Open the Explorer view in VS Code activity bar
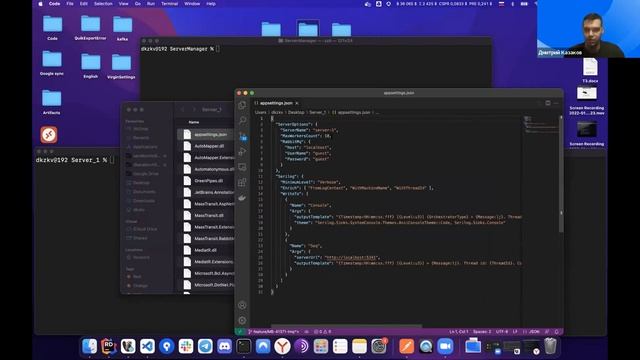Viewport: 640px width, 360px height. (242, 105)
